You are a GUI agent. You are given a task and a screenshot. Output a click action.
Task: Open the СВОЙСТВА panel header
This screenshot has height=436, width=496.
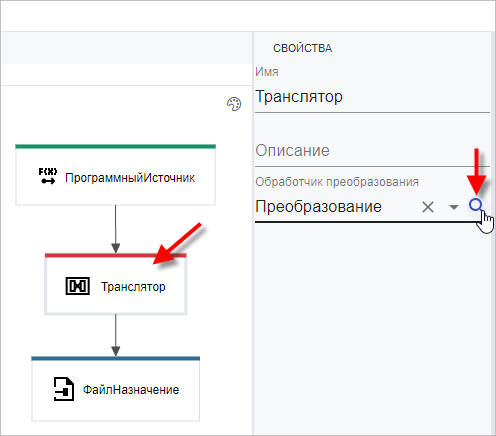[x=302, y=48]
